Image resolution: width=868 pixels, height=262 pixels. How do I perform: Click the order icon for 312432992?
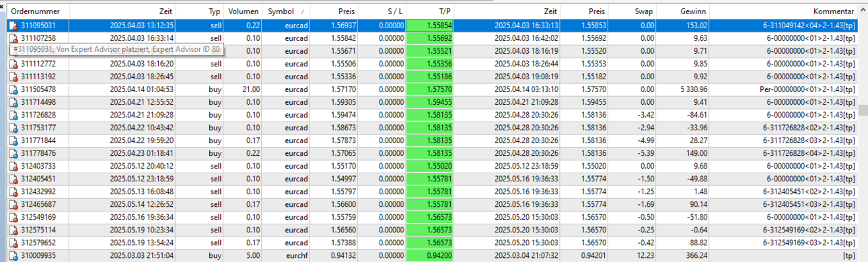[13, 191]
